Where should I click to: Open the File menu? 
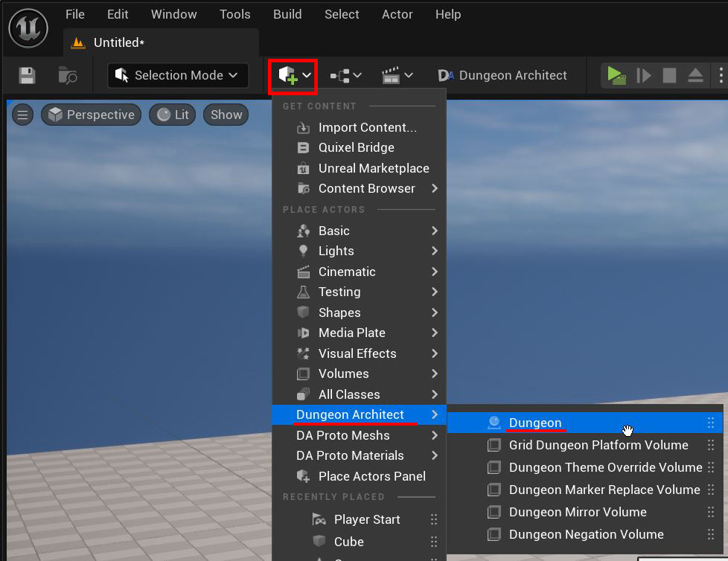coord(74,14)
